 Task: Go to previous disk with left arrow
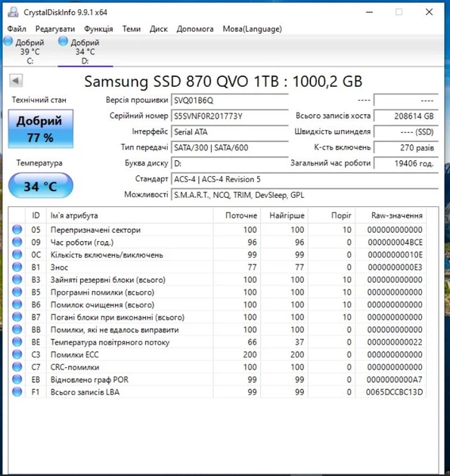pos(16,81)
